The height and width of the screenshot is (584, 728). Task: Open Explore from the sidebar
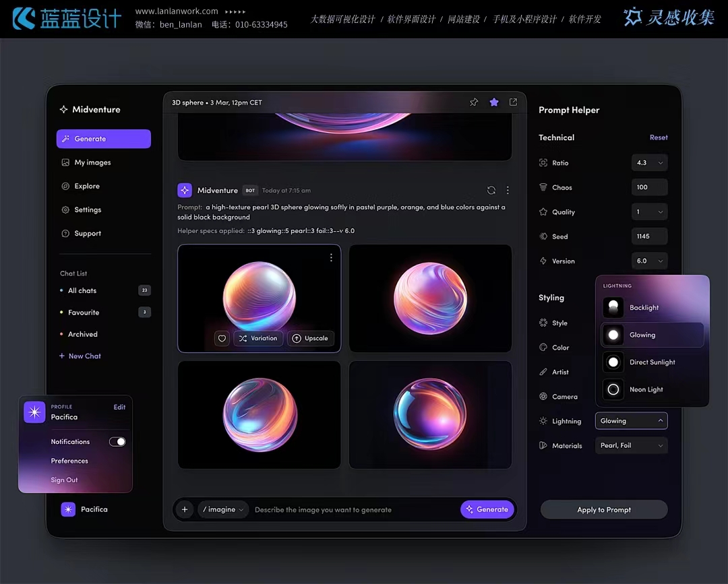(x=86, y=186)
